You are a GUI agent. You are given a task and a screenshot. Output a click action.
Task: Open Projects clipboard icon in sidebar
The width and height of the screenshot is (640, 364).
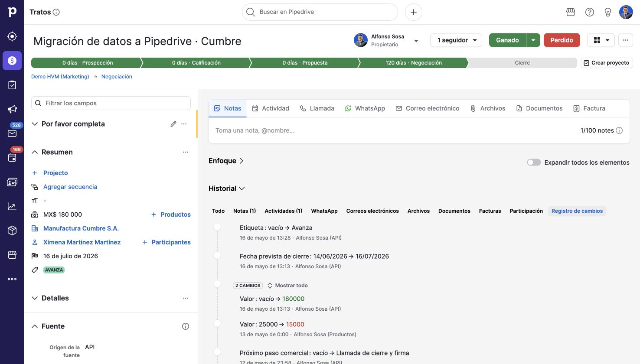coord(12,85)
